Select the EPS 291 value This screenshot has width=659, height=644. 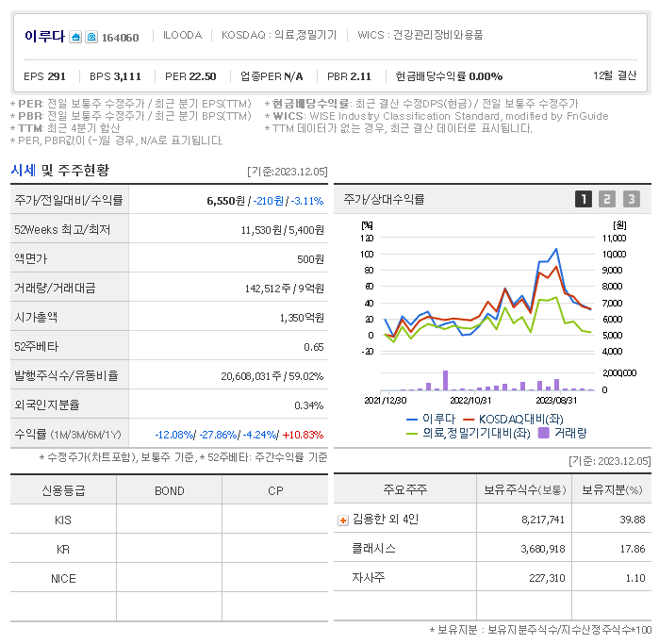point(44,76)
